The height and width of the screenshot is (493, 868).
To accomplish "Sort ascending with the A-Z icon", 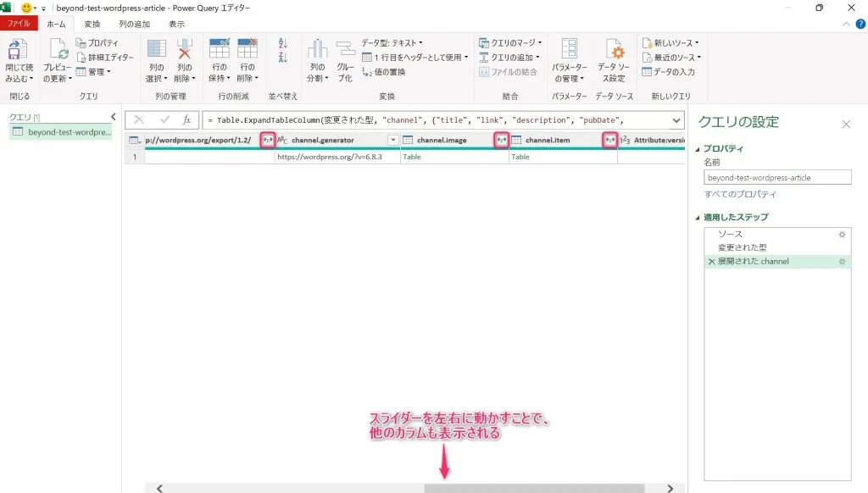I will (283, 42).
